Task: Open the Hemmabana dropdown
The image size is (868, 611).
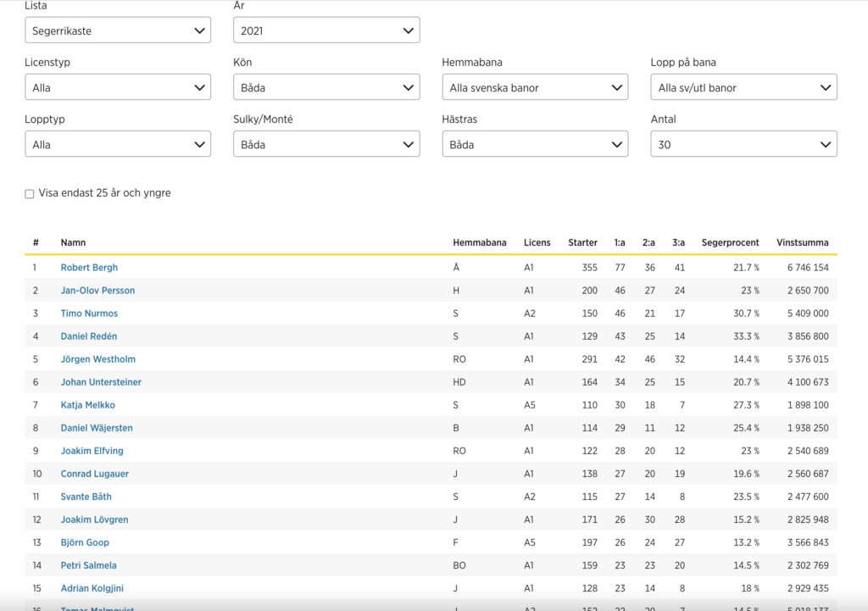Action: (x=535, y=87)
